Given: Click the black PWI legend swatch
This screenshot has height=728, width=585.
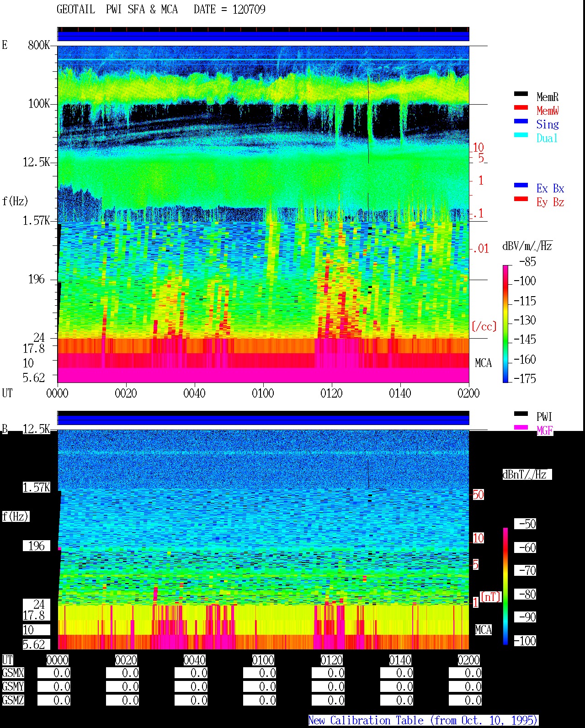Looking at the screenshot, I should [521, 414].
